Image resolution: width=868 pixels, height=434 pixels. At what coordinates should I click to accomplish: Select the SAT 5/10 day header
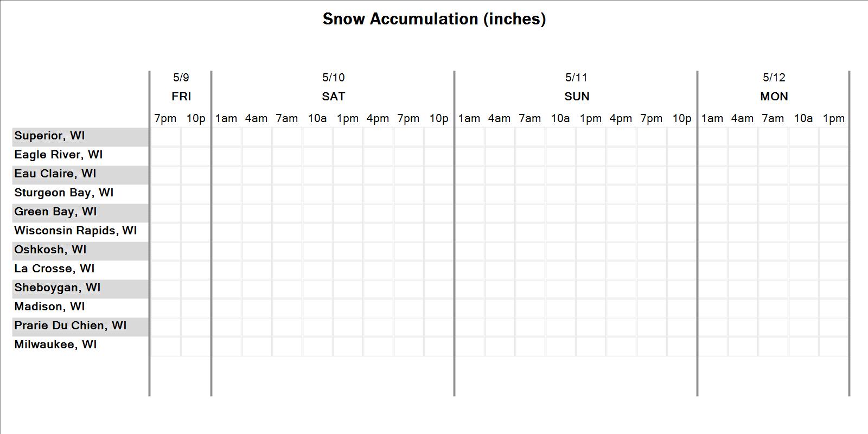333,87
